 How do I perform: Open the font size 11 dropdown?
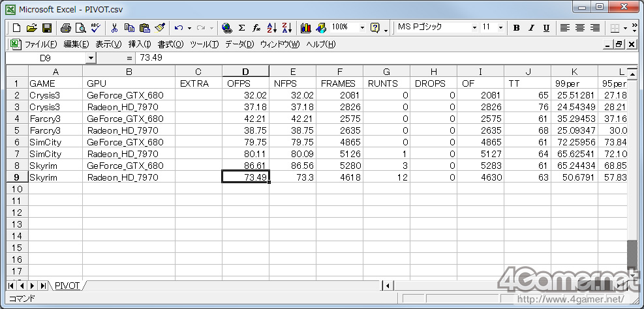point(500,28)
